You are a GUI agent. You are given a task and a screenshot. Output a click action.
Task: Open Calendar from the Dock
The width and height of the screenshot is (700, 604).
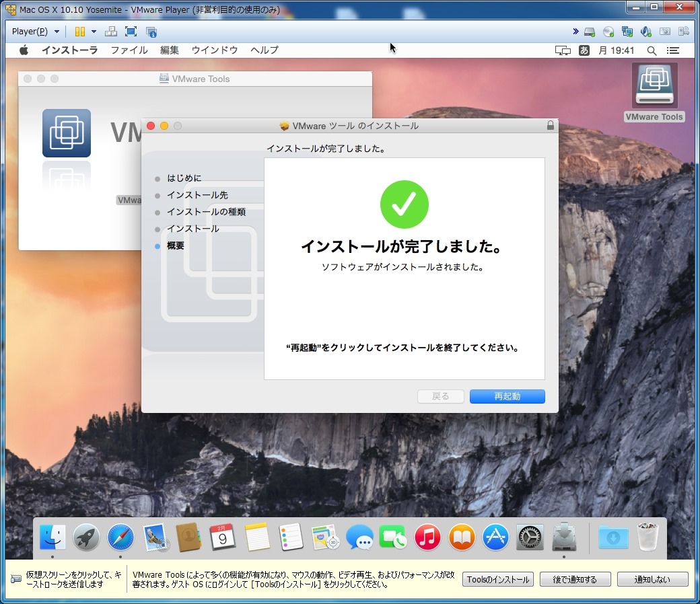pyautogui.click(x=223, y=537)
